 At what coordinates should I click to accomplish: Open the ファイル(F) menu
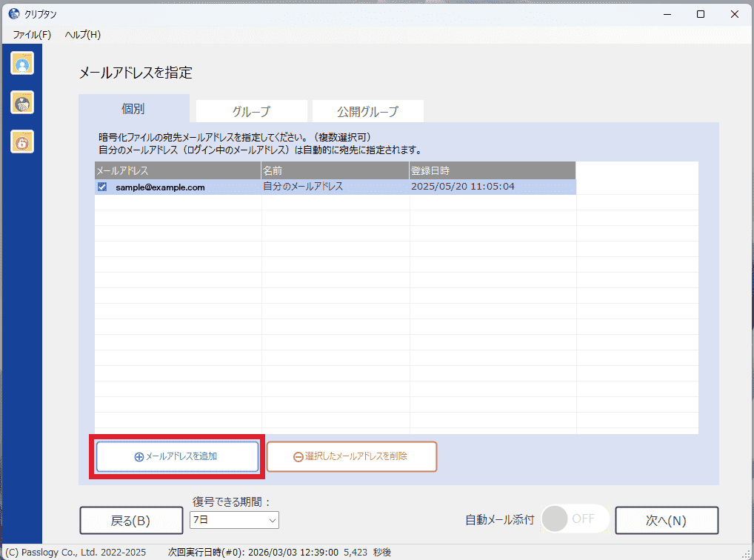pyautogui.click(x=32, y=35)
